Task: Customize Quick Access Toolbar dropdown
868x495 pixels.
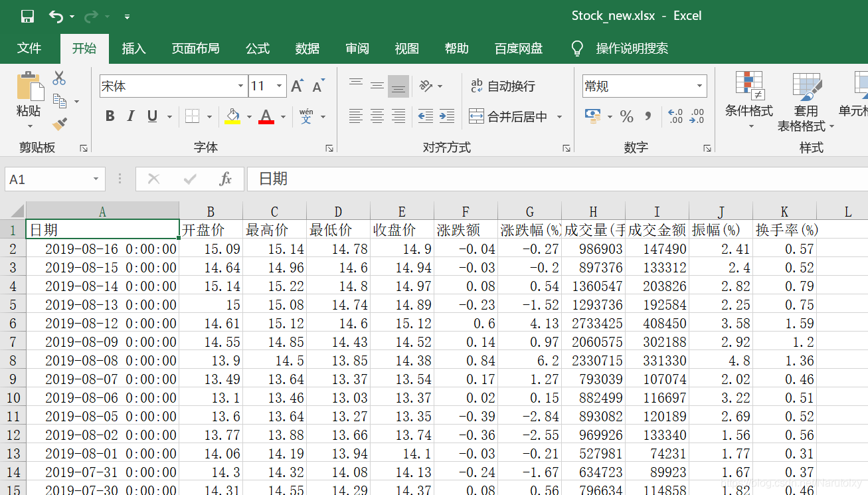Action: [x=127, y=17]
